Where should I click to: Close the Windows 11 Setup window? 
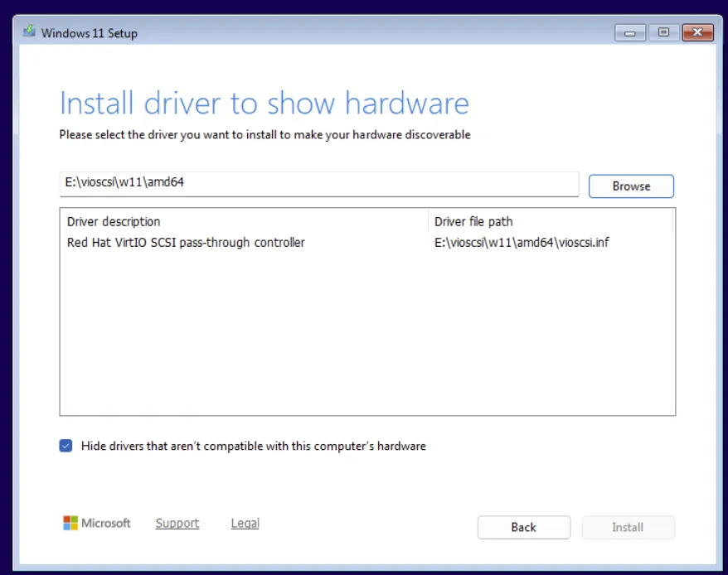[697, 32]
